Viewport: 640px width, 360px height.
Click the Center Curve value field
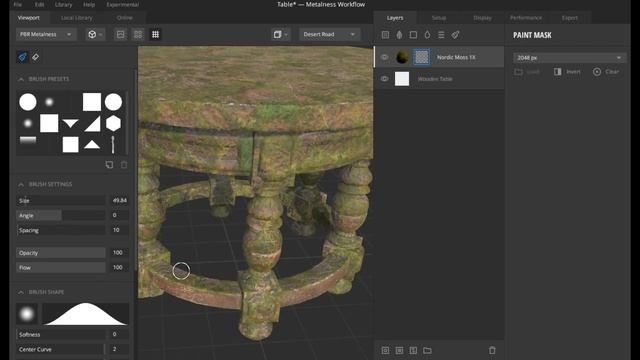tap(119, 349)
